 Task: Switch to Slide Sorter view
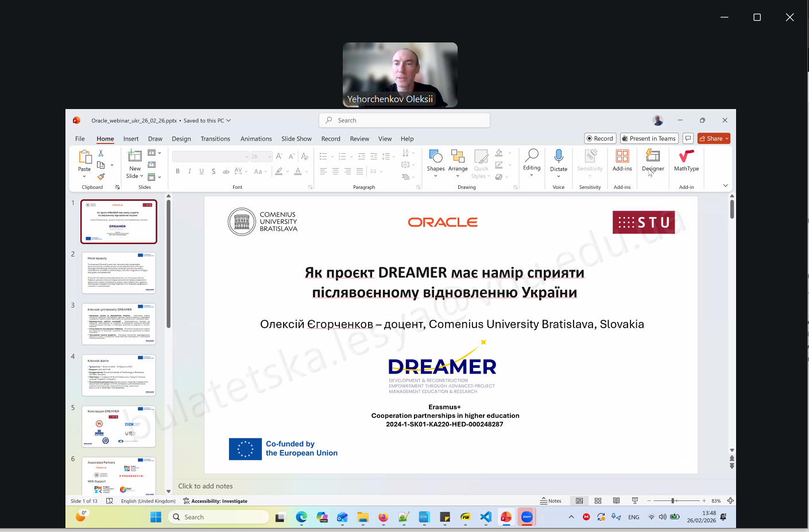click(598, 501)
